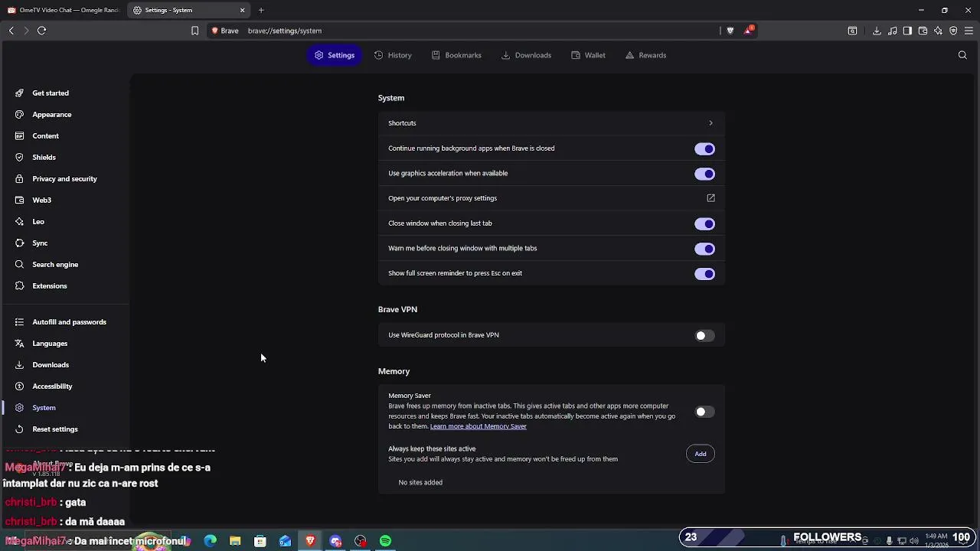The width and height of the screenshot is (980, 551).
Task: Open Spotify from the taskbar
Action: coord(385,541)
